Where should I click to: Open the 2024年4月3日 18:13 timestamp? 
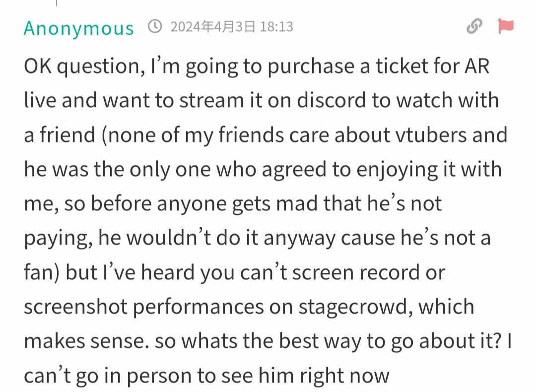click(232, 27)
